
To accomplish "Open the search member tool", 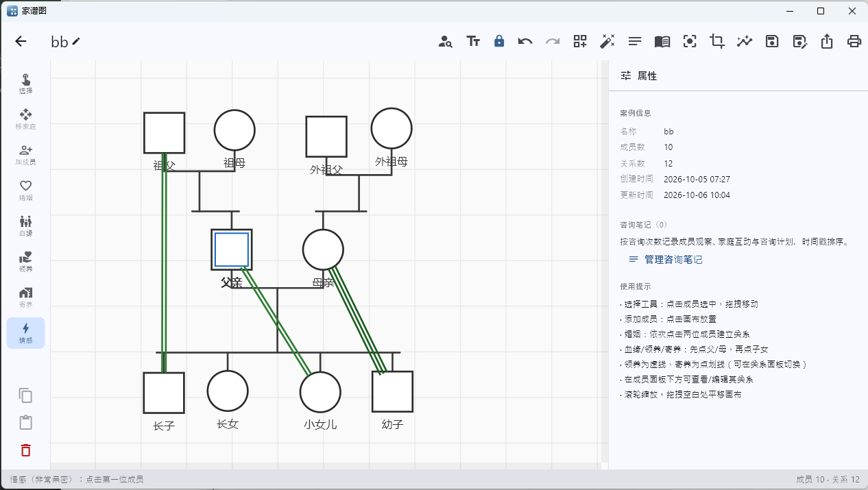I will pos(446,41).
